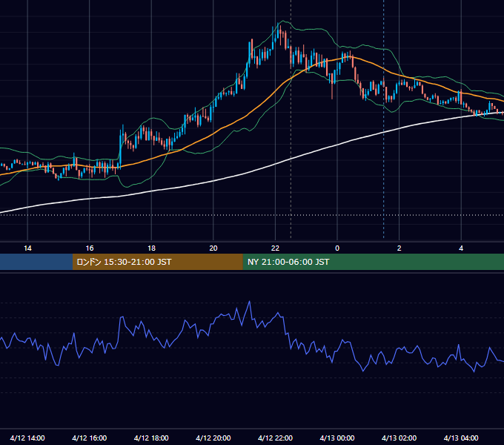Click the hour label 4 on the price chart axis

[x=461, y=248]
